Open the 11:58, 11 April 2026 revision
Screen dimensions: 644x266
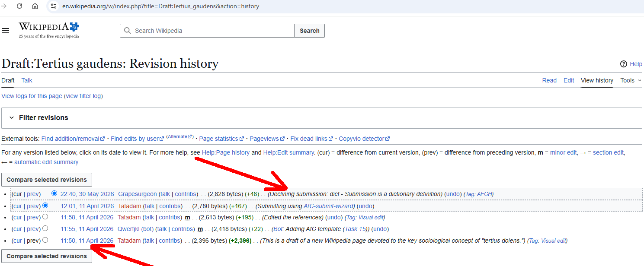pos(87,217)
